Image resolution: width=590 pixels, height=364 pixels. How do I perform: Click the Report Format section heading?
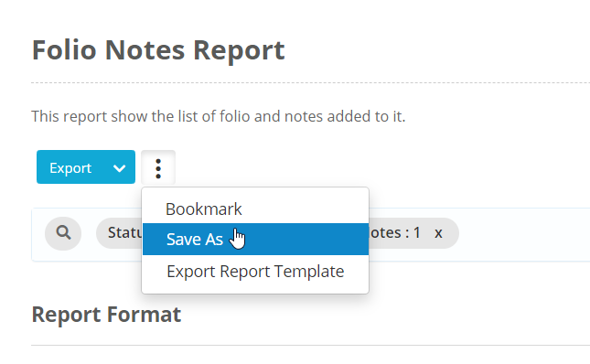pyautogui.click(x=106, y=315)
